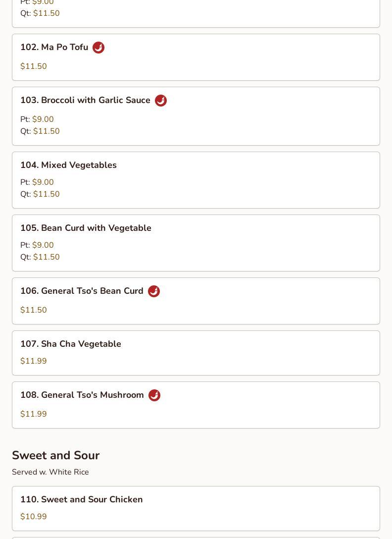Choose the pint price for Mixed Vegetables
The width and height of the screenshot is (392, 539).
coord(43,182)
